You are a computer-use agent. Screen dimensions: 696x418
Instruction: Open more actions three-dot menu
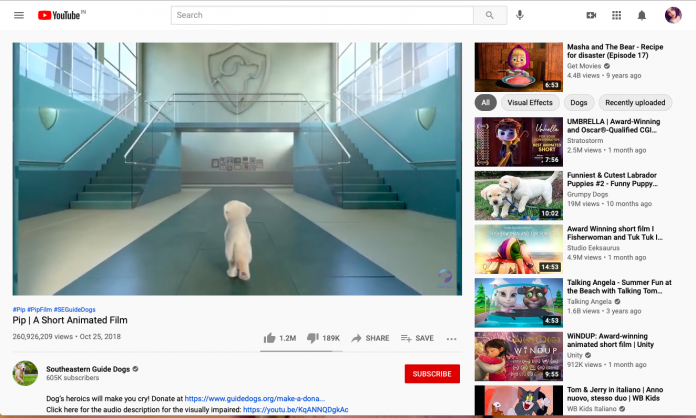click(451, 339)
